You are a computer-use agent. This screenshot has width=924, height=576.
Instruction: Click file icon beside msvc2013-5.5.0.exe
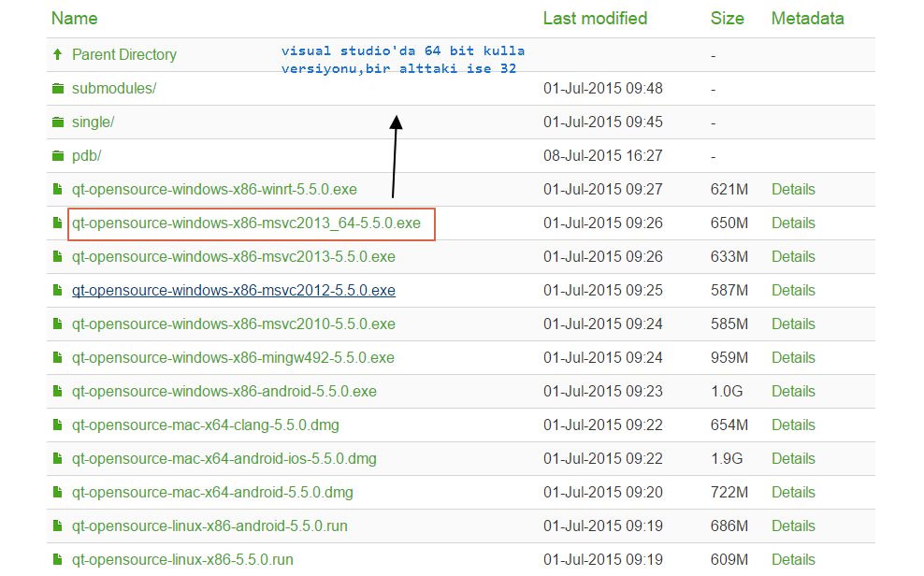point(57,256)
